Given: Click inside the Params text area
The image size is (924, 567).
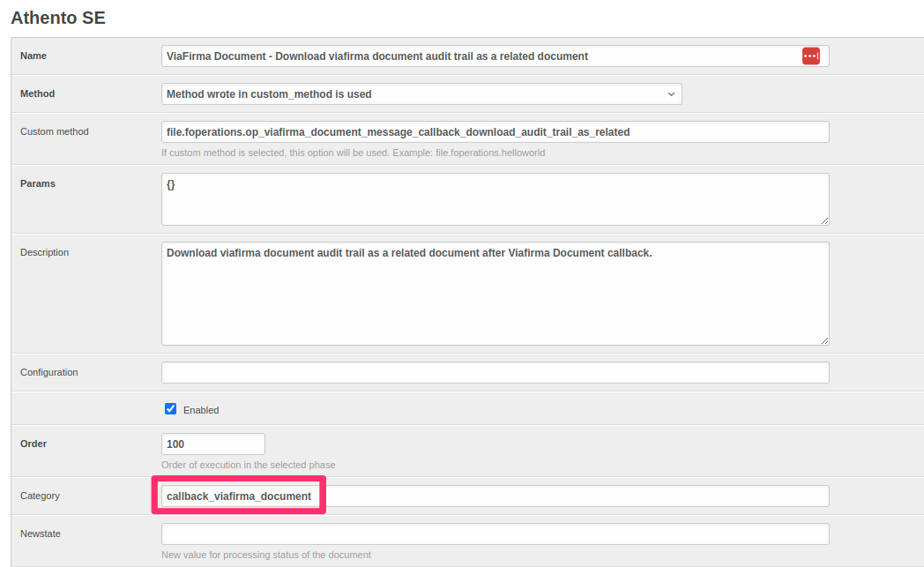Looking at the screenshot, I should click(x=495, y=199).
